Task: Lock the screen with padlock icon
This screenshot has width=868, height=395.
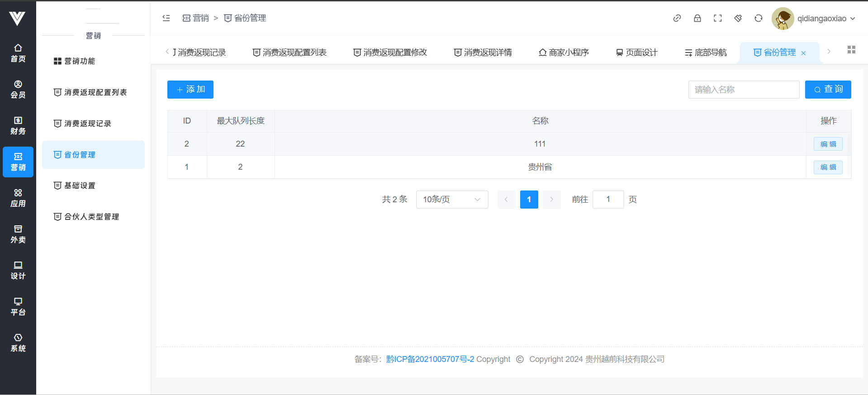Action: (x=697, y=18)
